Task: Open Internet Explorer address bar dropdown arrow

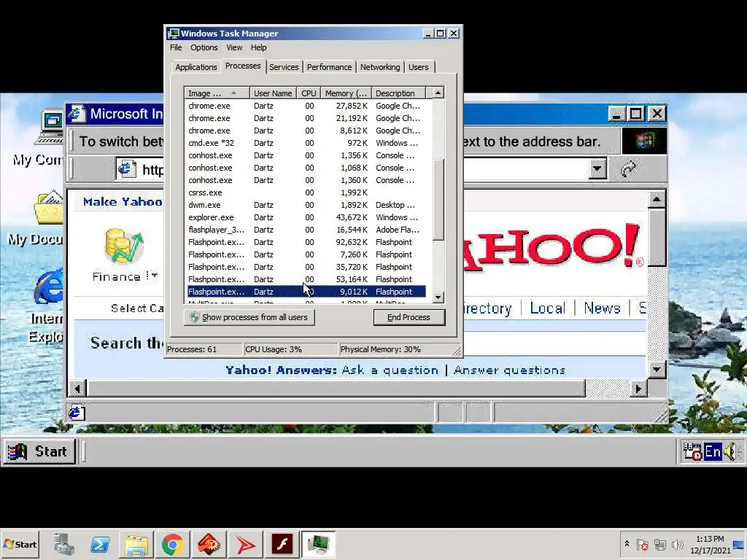Action: [x=597, y=169]
